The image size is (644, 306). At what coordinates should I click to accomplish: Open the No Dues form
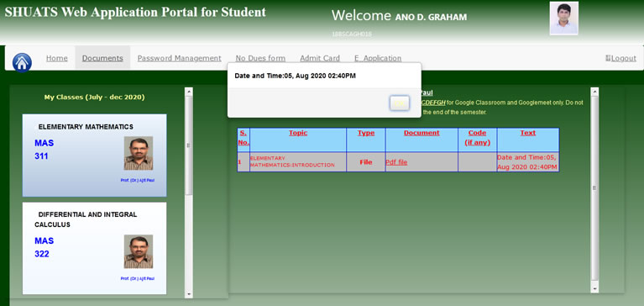260,58
